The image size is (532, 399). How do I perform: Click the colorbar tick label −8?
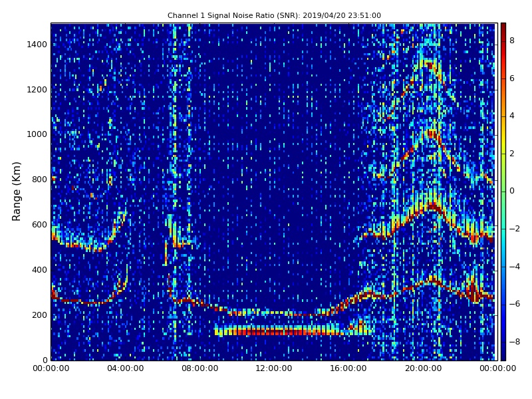point(515,342)
